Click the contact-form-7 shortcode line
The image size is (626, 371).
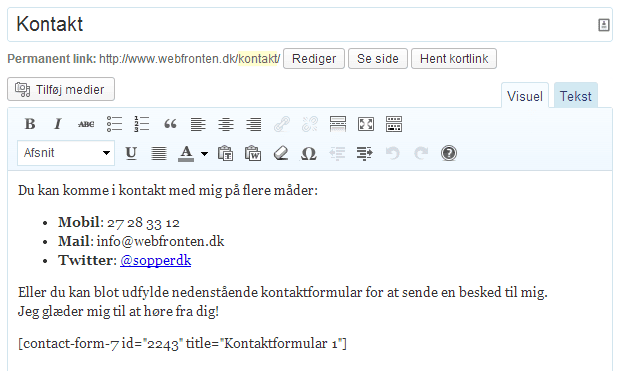click(x=182, y=343)
